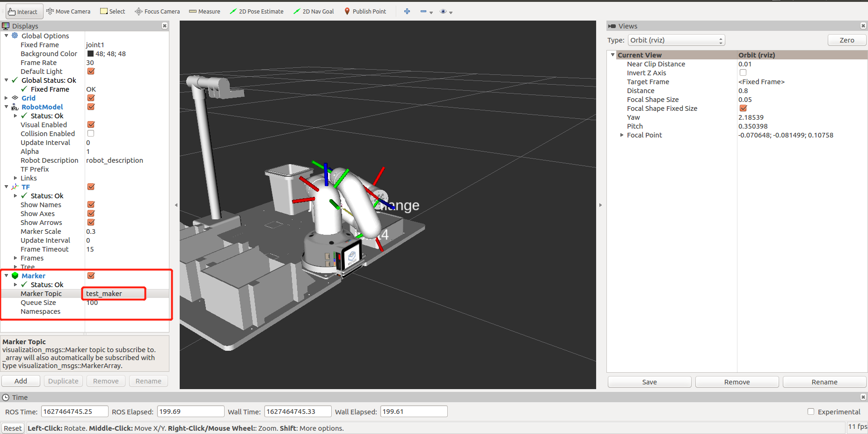This screenshot has width=868, height=434.
Task: Click the RobotModel display icon
Action: pyautogui.click(x=15, y=107)
